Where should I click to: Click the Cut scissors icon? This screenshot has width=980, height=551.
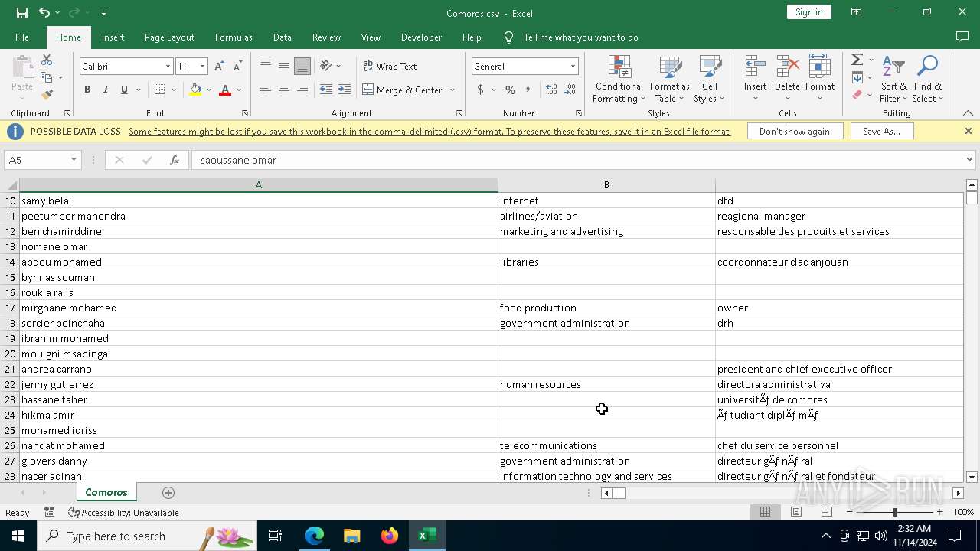tap(47, 60)
